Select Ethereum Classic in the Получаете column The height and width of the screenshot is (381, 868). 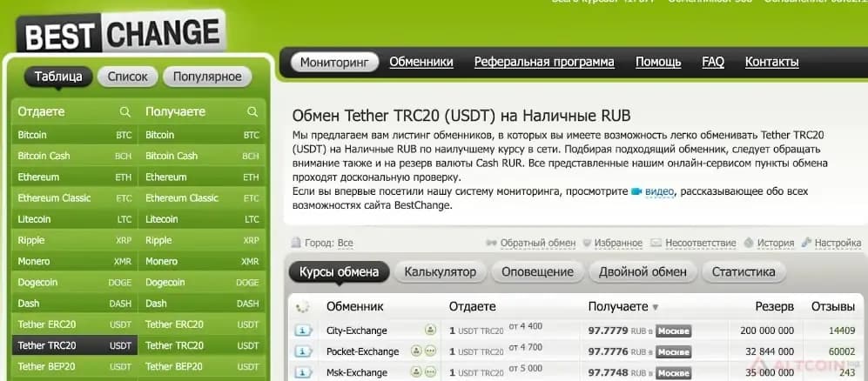click(202, 198)
